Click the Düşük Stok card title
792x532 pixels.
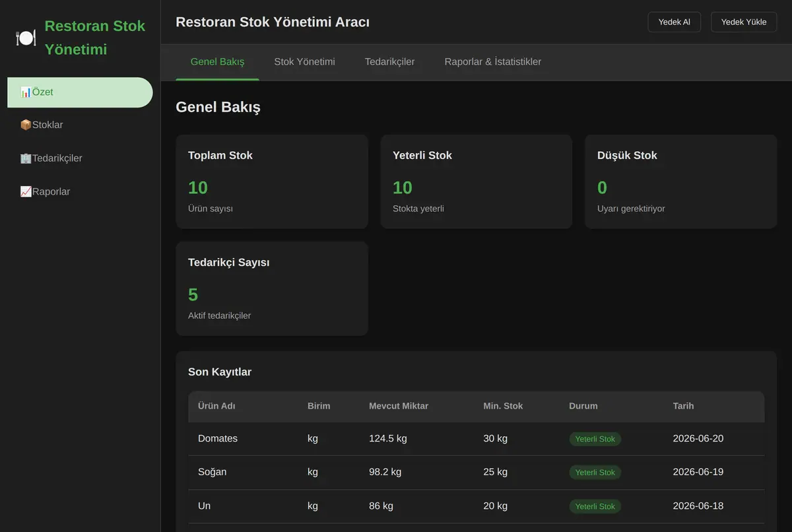627,156
